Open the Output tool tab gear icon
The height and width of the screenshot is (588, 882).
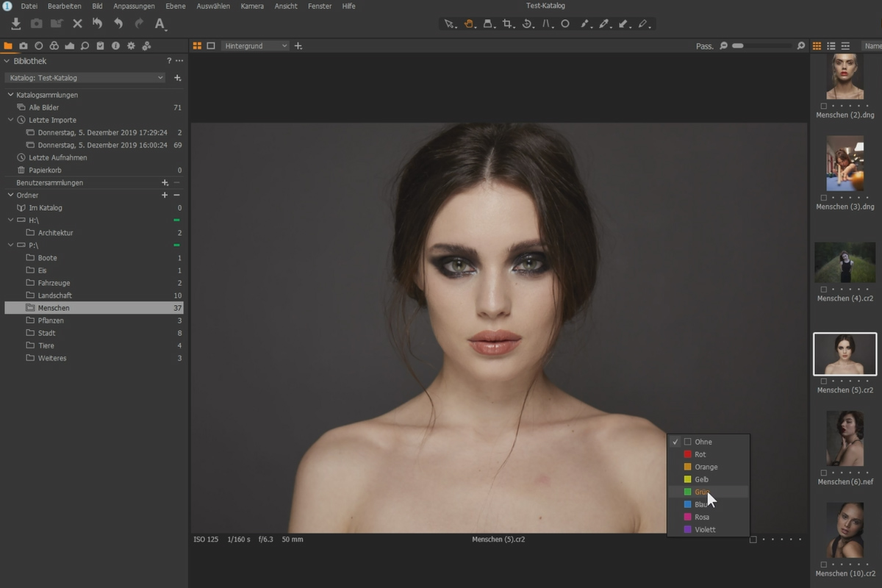click(x=131, y=46)
